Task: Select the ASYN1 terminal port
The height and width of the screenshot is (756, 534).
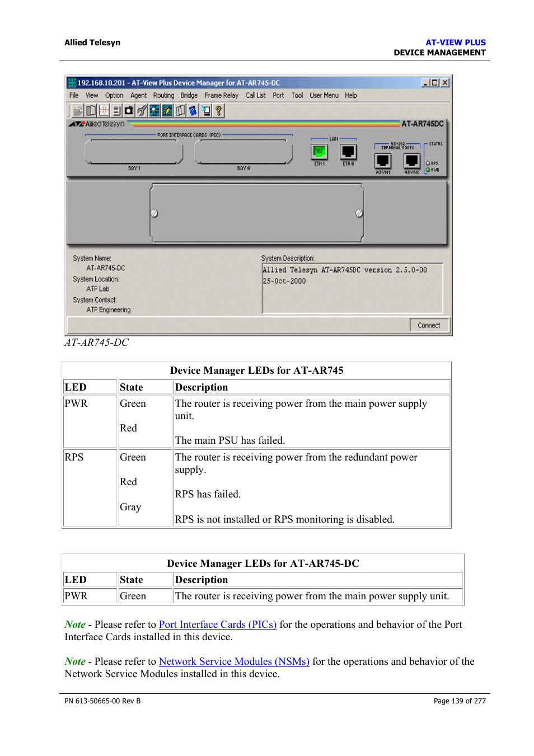Action: 383,161
